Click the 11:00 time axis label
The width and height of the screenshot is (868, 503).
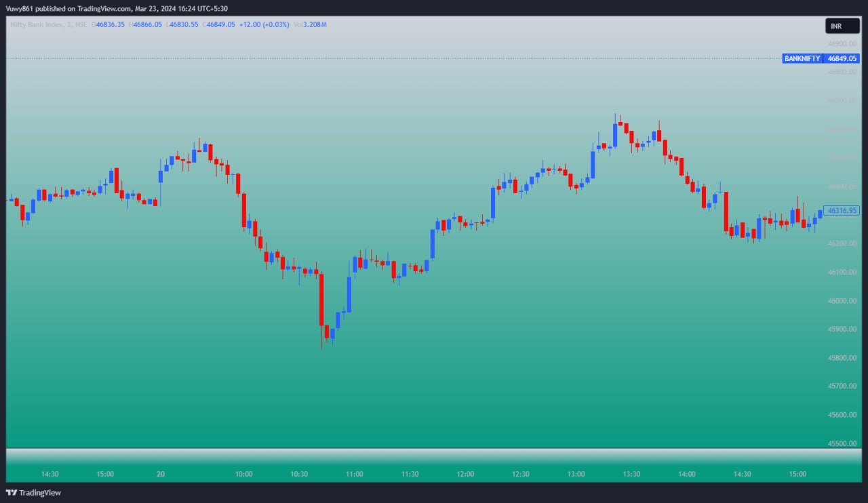[x=354, y=474]
